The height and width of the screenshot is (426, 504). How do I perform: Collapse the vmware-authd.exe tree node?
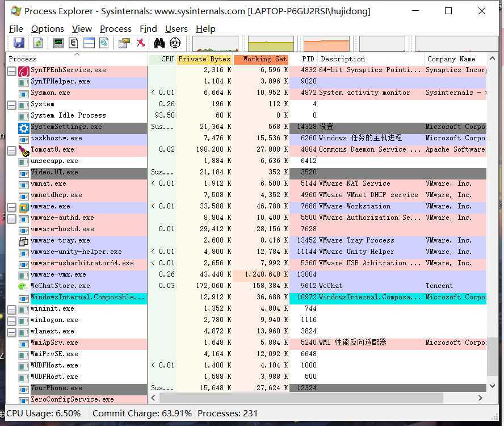(x=11, y=219)
